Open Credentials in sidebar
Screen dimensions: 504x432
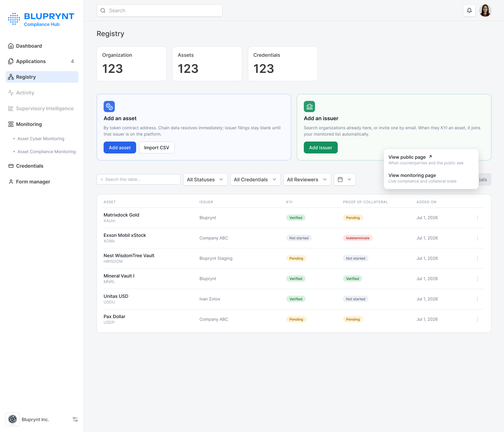coord(42,166)
